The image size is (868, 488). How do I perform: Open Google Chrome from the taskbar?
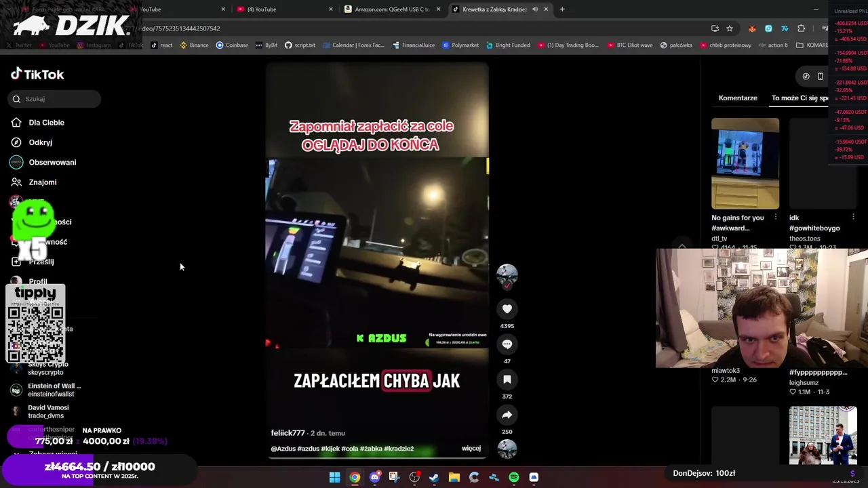tap(355, 477)
